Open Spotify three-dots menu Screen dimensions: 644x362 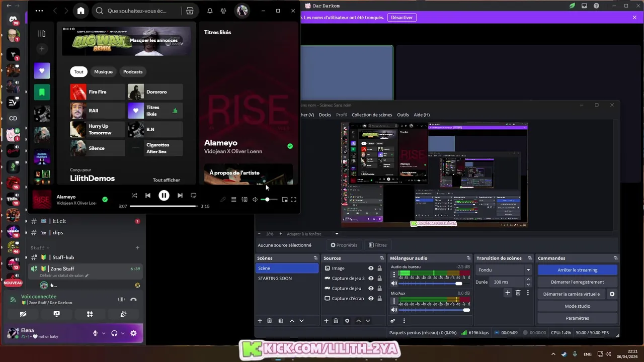tap(39, 11)
